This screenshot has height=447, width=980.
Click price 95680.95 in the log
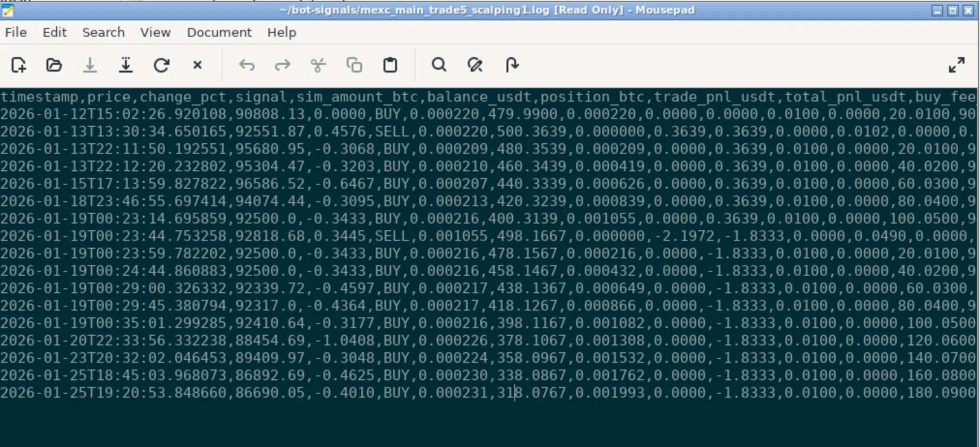(x=270, y=149)
